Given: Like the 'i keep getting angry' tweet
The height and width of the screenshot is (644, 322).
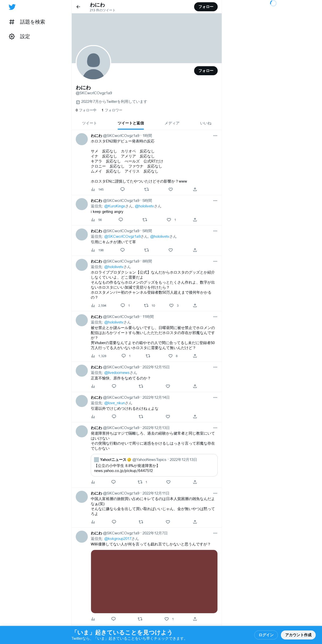Looking at the screenshot, I should pyautogui.click(x=169, y=220).
